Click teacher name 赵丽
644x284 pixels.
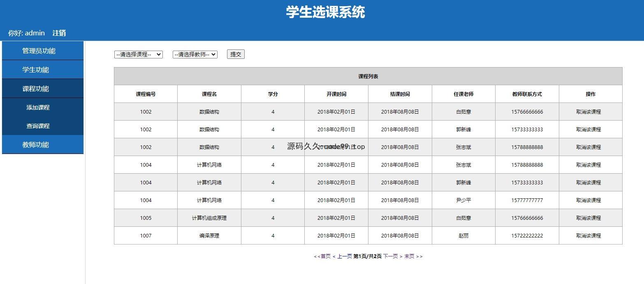(463, 236)
